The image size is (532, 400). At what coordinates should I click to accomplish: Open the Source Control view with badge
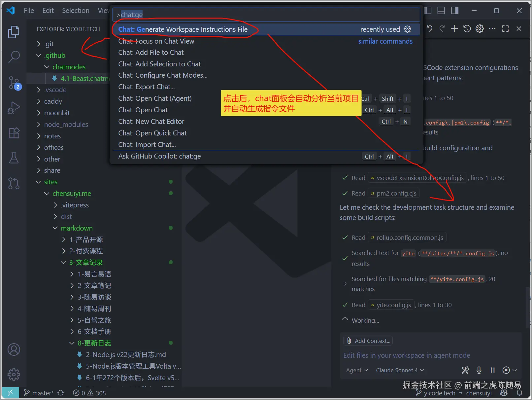pos(14,83)
